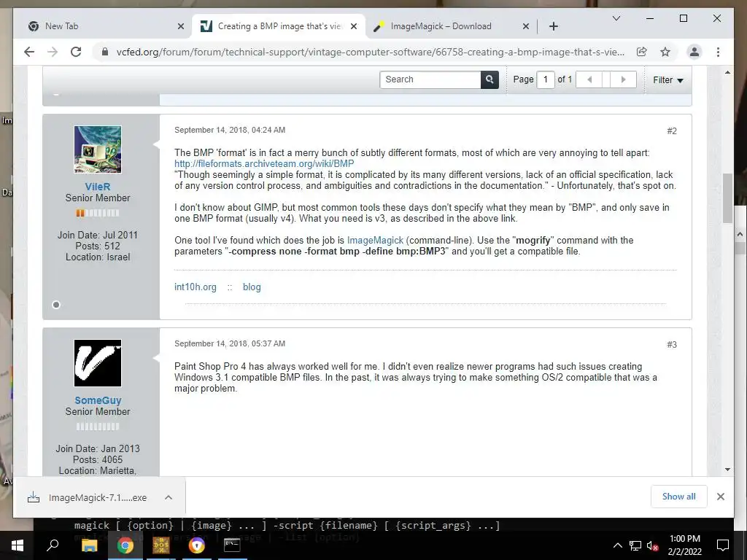The height and width of the screenshot is (560, 747).
Task: Open VileR's avatar image
Action: tap(98, 149)
